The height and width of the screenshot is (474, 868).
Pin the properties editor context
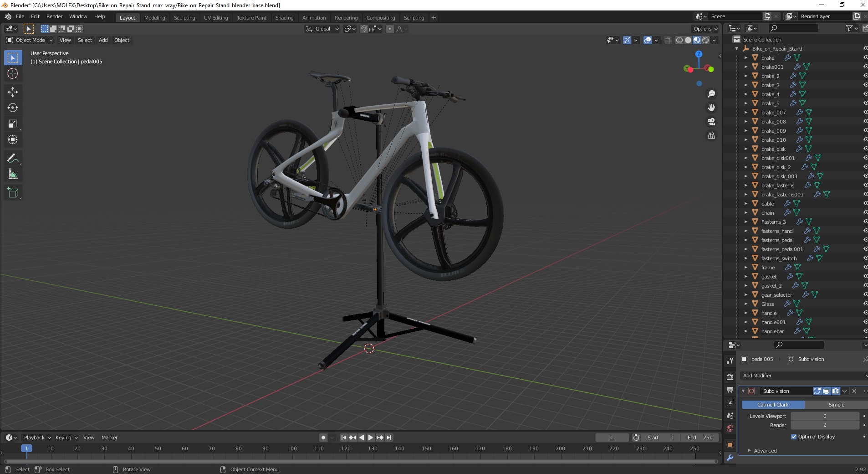click(x=865, y=359)
